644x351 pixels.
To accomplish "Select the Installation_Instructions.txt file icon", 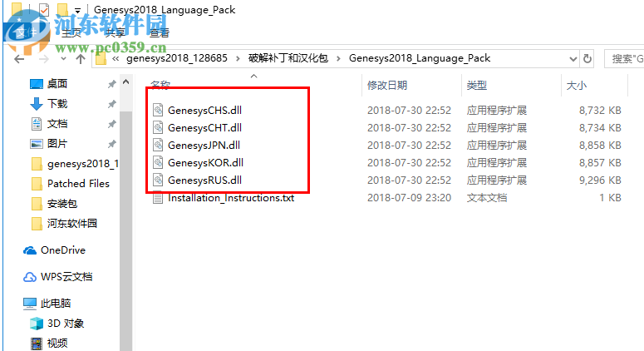I will pyautogui.click(x=158, y=198).
